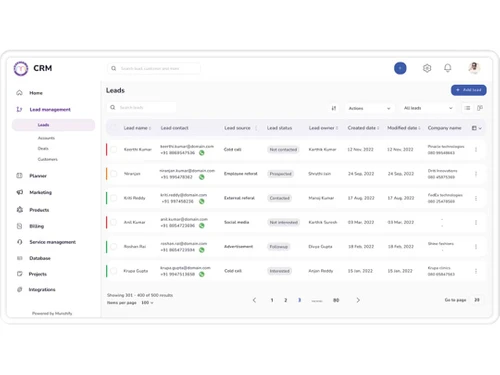Click the CRM logo icon
This screenshot has height=375, width=500.
click(x=21, y=69)
